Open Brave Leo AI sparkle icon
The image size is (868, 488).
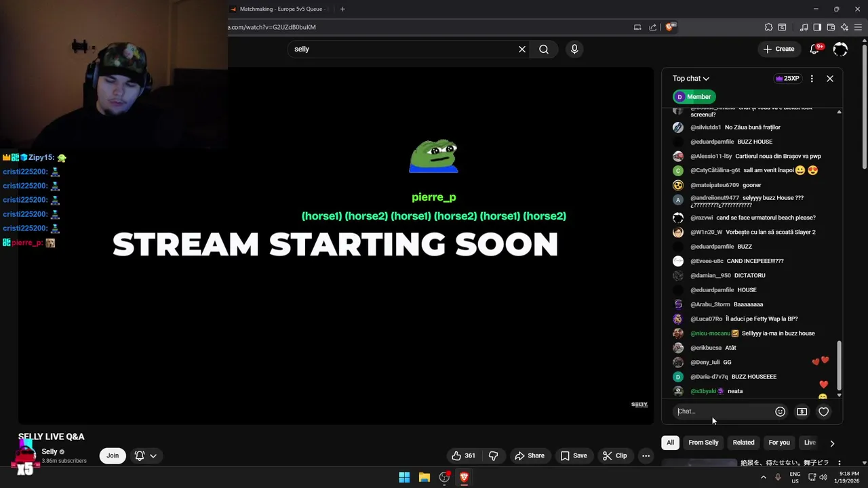[844, 27]
